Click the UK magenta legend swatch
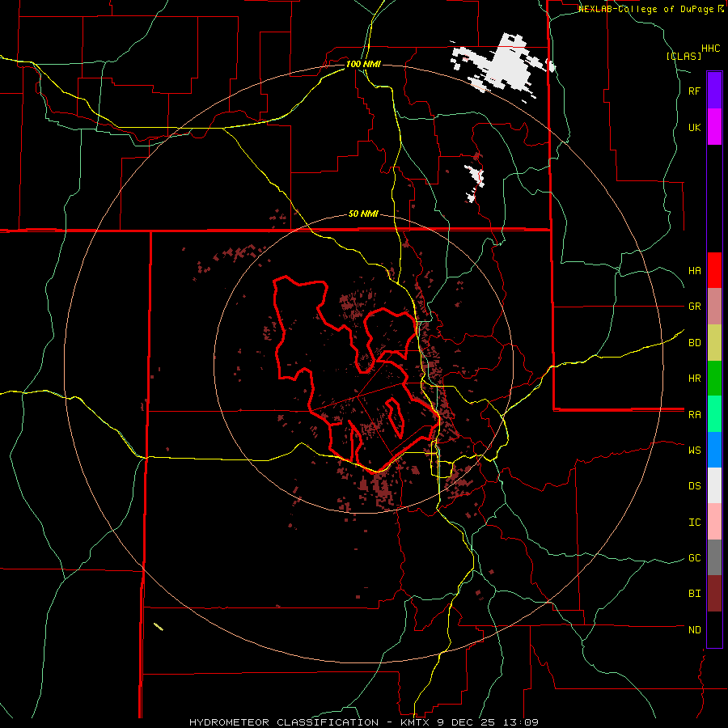 tap(714, 127)
